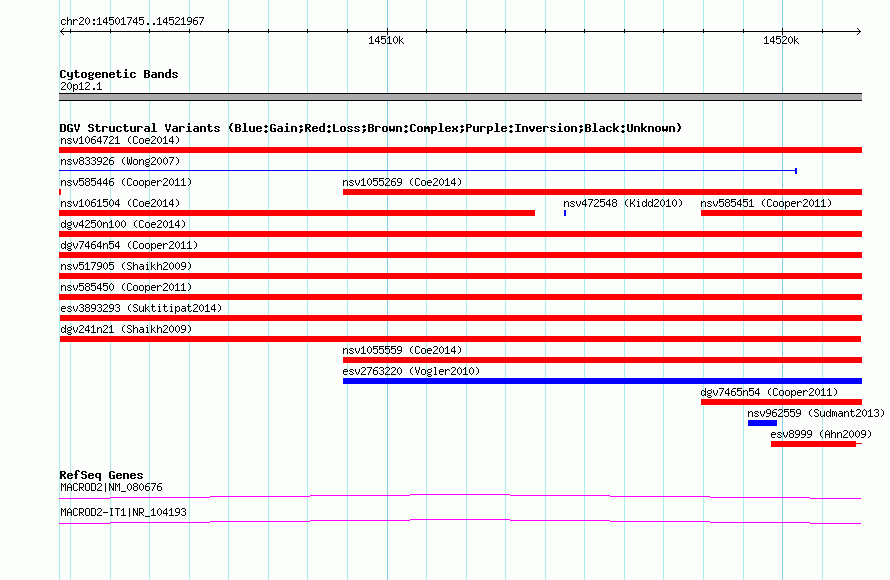Select variant label nsv962559 (Sudmant2013)
890x580 pixels.
click(x=816, y=413)
